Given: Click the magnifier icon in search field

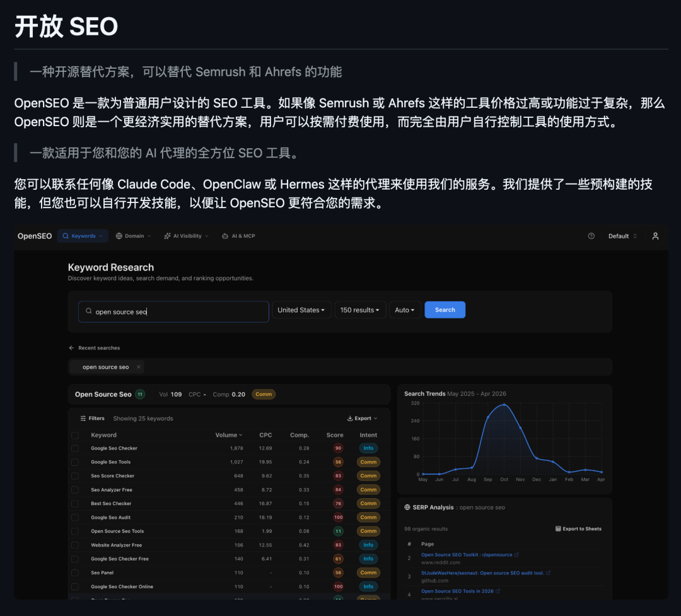Looking at the screenshot, I should [x=89, y=311].
